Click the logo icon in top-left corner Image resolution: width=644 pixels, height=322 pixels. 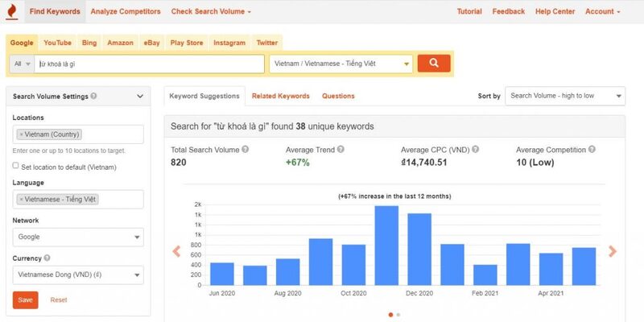tap(11, 11)
